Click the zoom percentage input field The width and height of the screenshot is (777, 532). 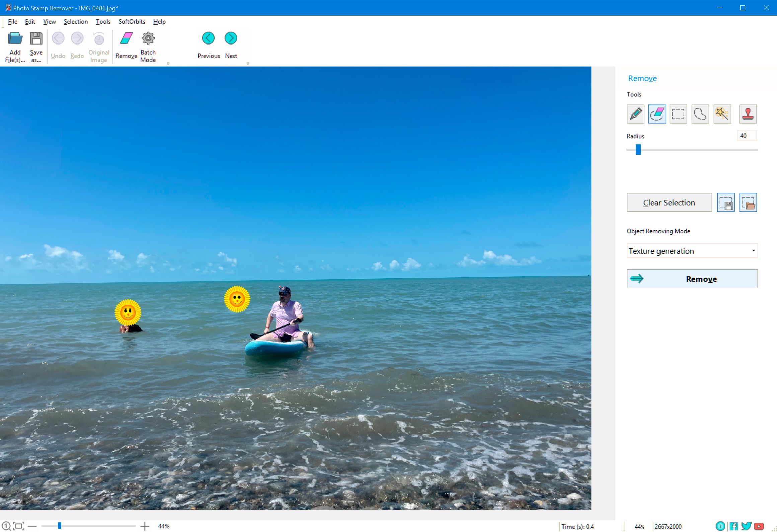click(x=164, y=526)
